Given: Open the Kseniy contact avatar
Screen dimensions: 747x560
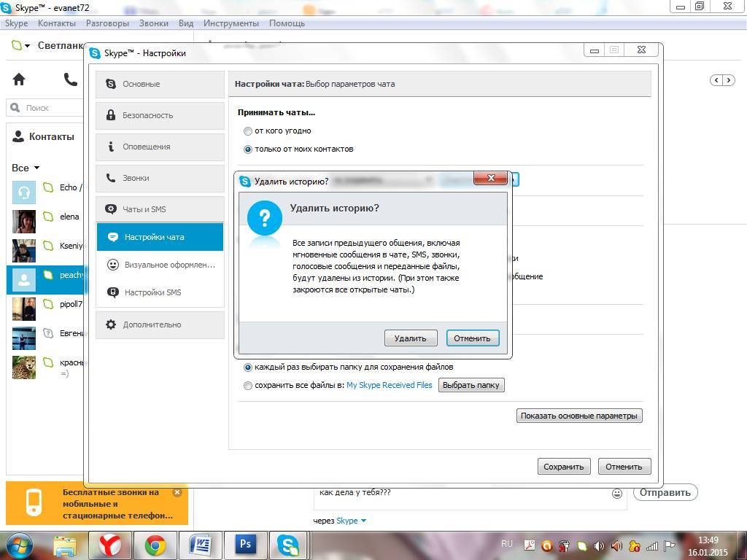Looking at the screenshot, I should tap(24, 251).
